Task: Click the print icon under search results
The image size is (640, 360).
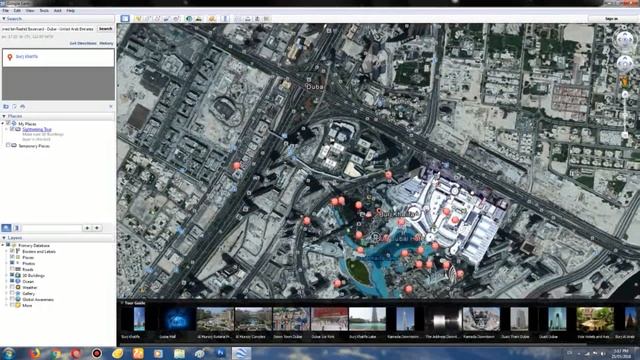Action: (x=22, y=107)
